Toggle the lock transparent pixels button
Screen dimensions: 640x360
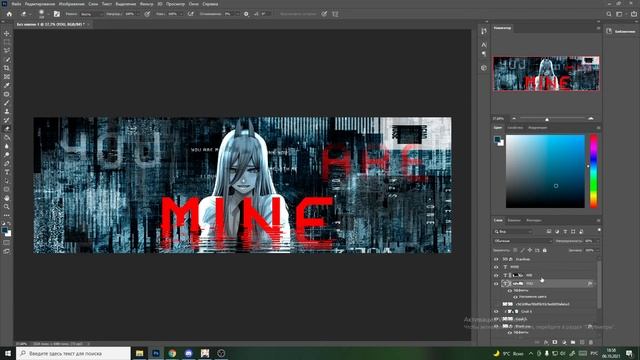pyautogui.click(x=515, y=250)
